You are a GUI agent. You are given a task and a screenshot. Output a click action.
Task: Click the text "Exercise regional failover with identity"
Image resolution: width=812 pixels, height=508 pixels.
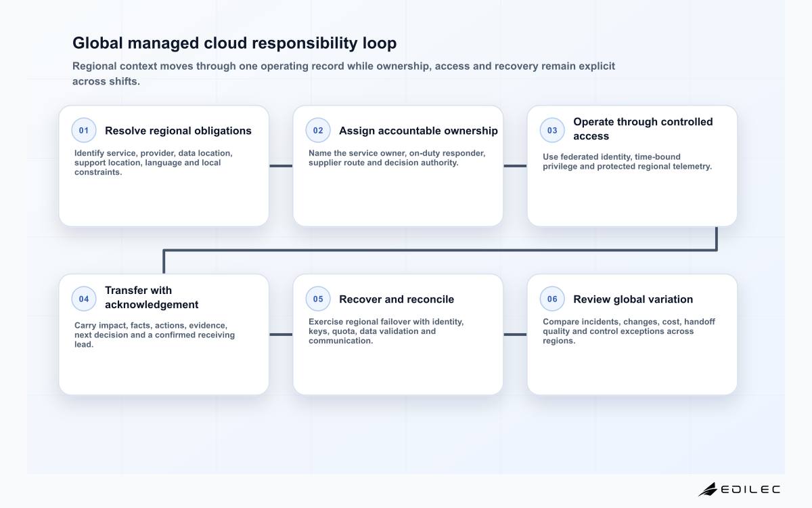point(386,331)
